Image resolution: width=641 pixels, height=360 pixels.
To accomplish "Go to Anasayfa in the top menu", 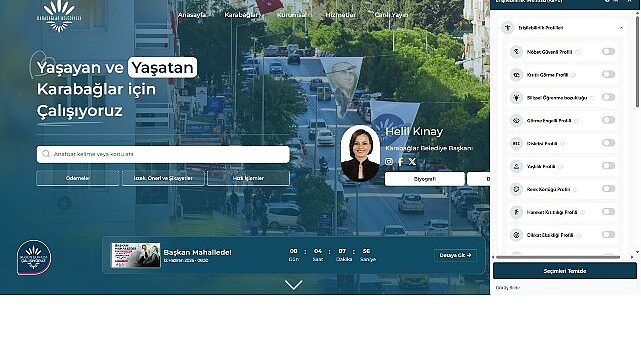I will point(192,15).
